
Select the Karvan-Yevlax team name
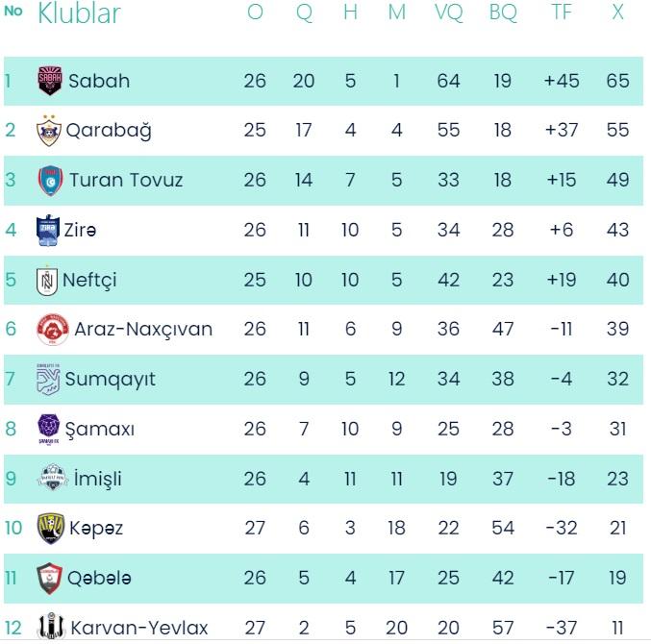pyautogui.click(x=139, y=628)
